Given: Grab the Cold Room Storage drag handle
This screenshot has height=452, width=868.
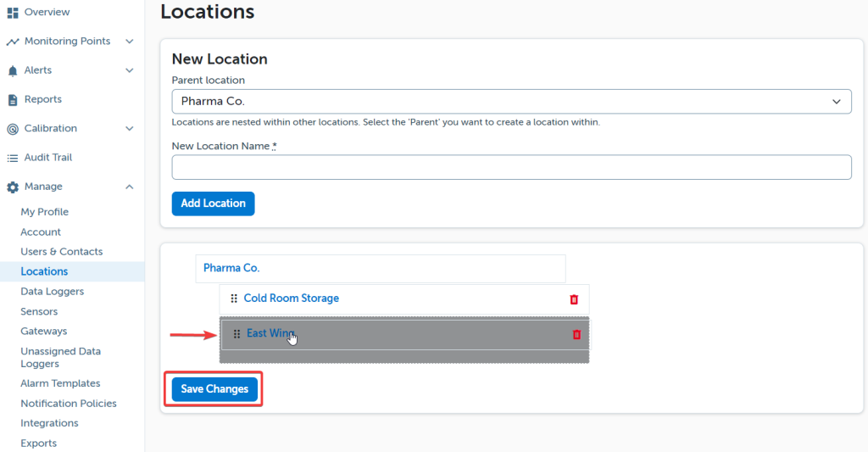Looking at the screenshot, I should (234, 299).
